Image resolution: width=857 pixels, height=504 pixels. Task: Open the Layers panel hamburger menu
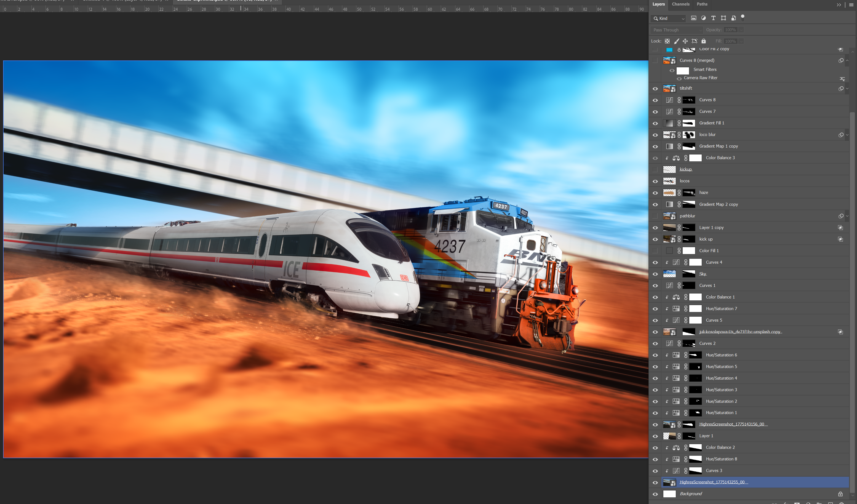point(851,5)
